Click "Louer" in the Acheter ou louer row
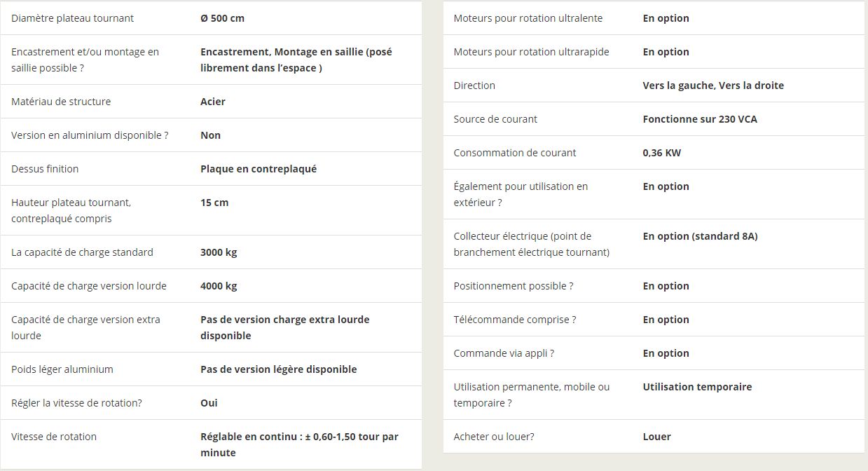 click(x=656, y=437)
